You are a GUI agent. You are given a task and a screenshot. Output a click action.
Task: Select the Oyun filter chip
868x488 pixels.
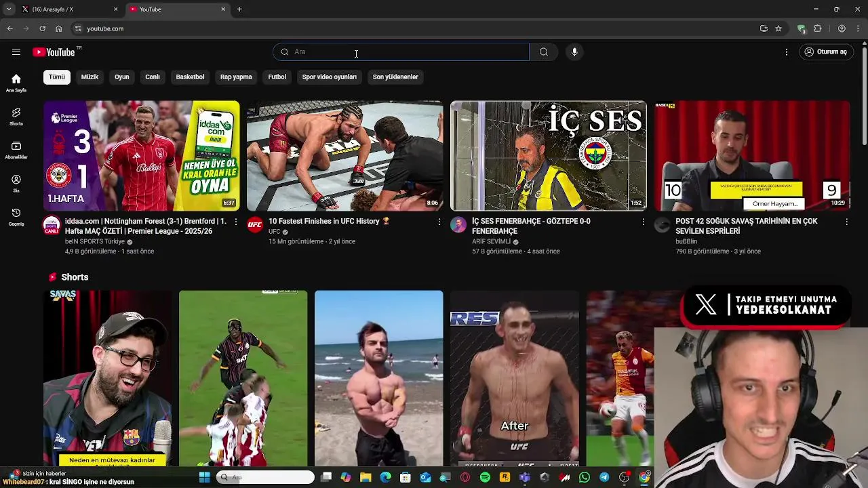point(122,77)
